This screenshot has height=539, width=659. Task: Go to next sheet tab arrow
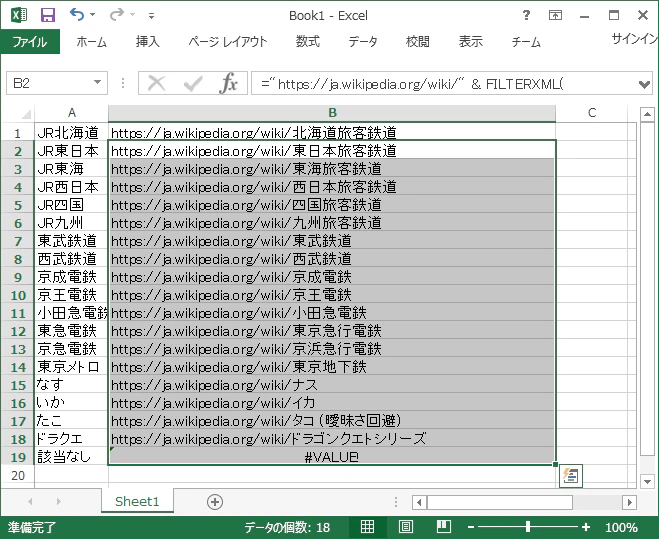(x=58, y=502)
